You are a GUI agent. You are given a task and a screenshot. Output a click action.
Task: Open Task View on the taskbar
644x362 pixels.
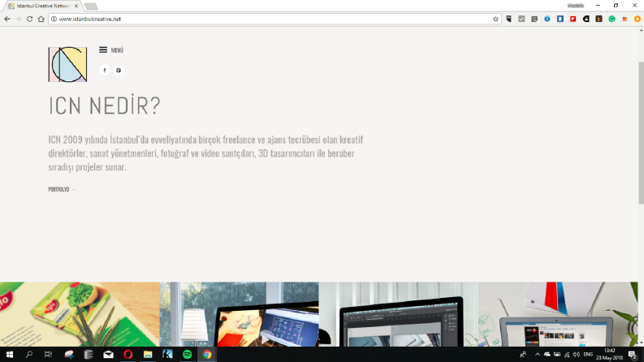click(48, 354)
